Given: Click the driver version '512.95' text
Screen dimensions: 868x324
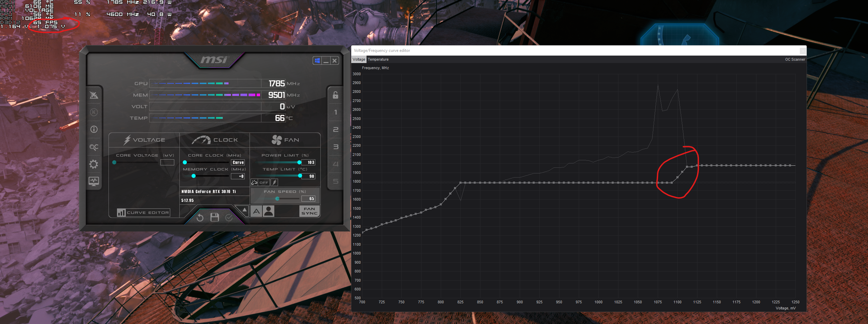Looking at the screenshot, I should click(x=188, y=200).
